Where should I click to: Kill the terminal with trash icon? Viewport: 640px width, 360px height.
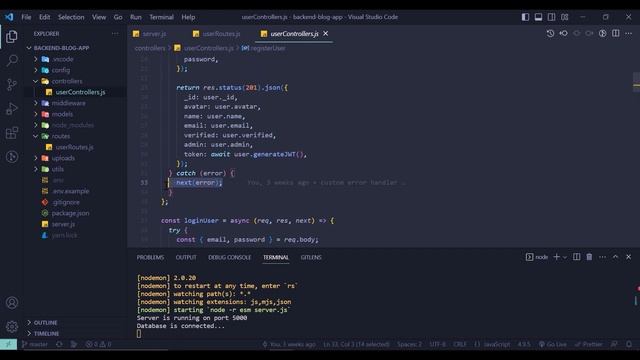pyautogui.click(x=589, y=257)
